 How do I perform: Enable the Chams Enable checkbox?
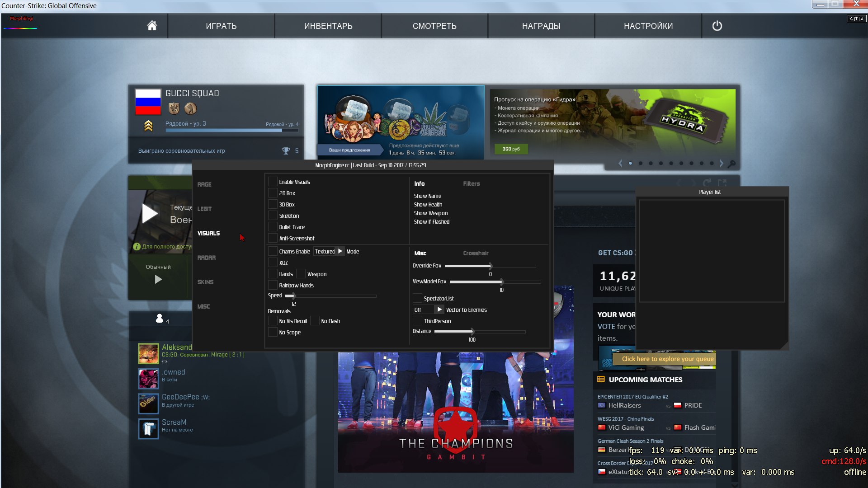273,251
